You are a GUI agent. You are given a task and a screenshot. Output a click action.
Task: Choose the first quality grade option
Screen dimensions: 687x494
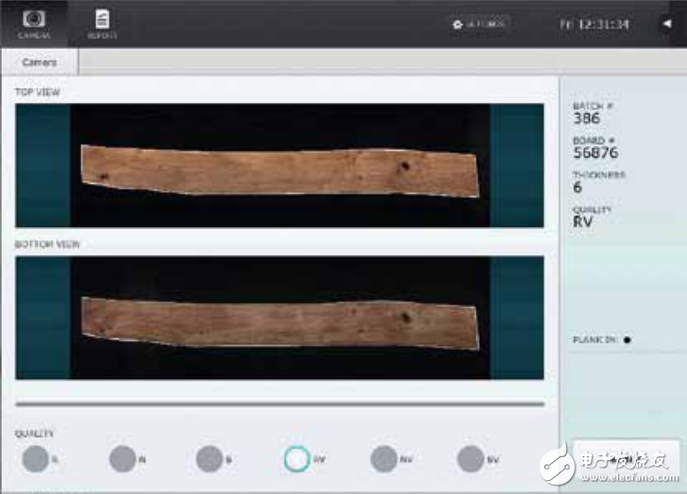coord(35,459)
